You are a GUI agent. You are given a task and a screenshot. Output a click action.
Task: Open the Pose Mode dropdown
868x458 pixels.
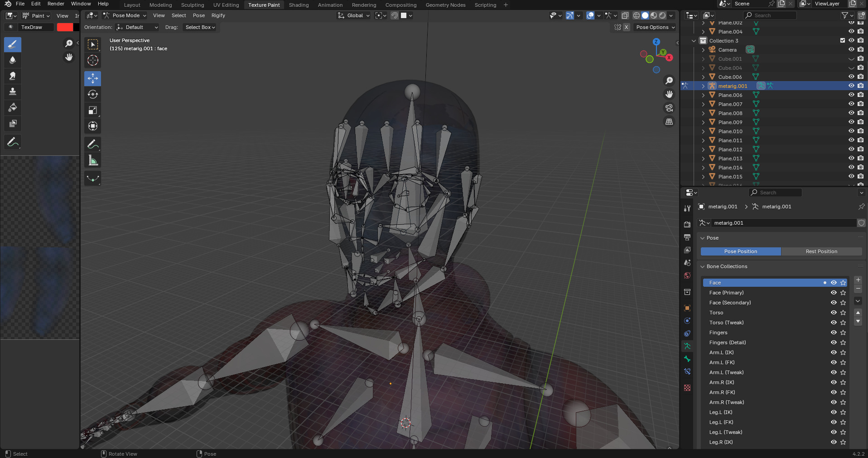(125, 15)
